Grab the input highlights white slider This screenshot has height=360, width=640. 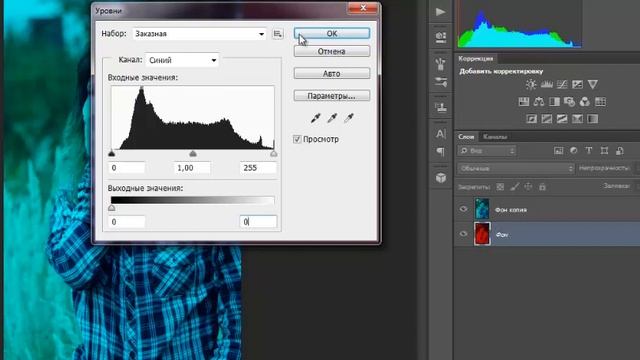[x=274, y=153]
